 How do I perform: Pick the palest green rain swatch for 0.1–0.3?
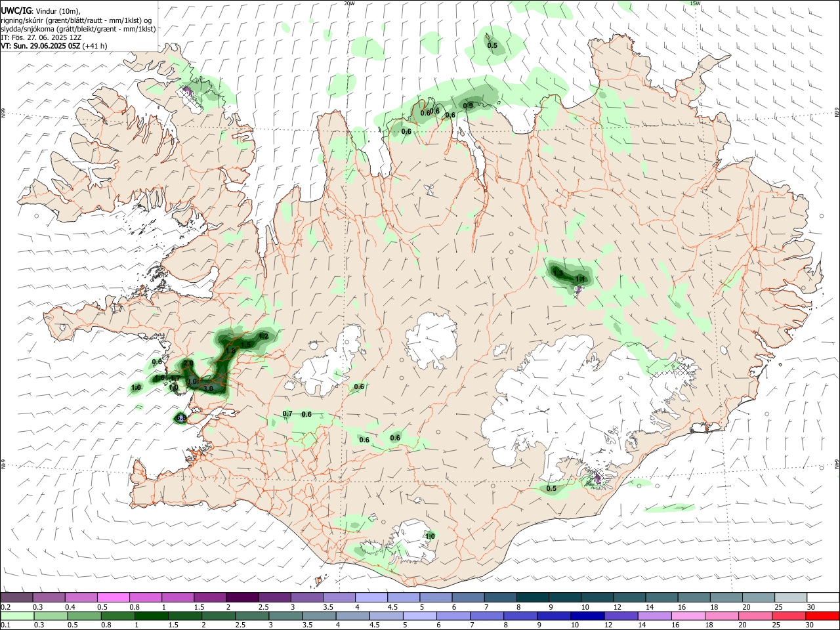(17, 616)
